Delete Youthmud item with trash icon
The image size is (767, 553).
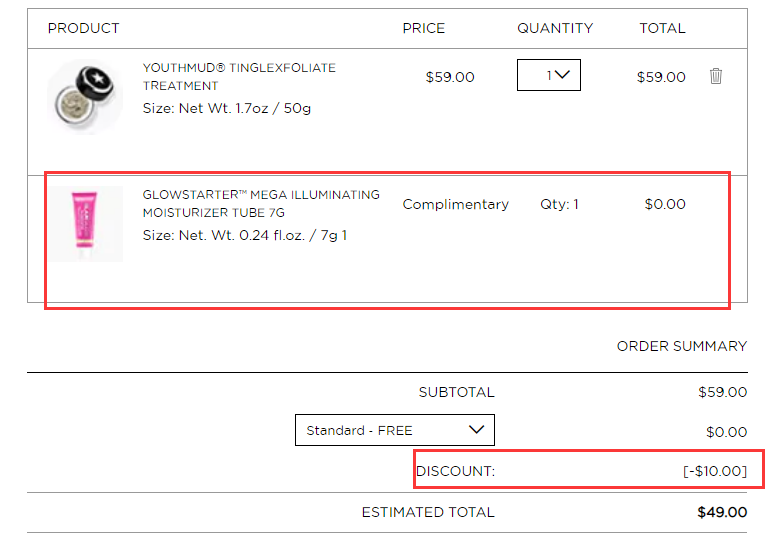pyautogui.click(x=716, y=76)
